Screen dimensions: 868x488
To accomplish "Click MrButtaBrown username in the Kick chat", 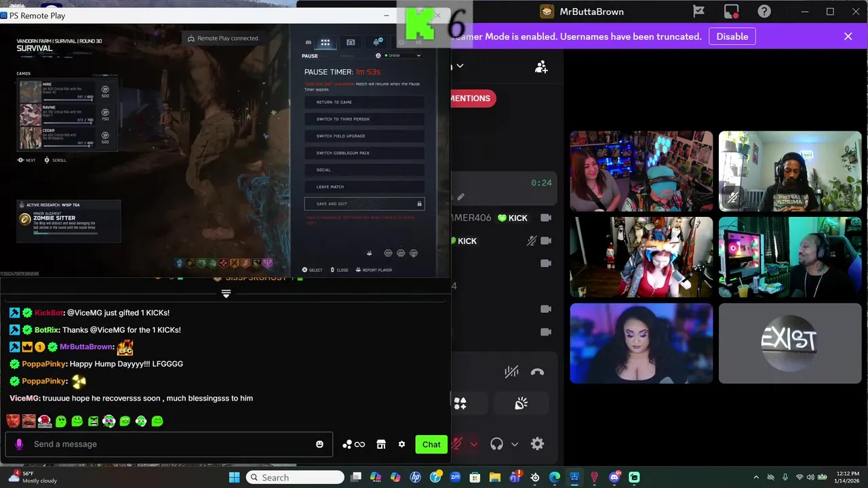I will 86,347.
